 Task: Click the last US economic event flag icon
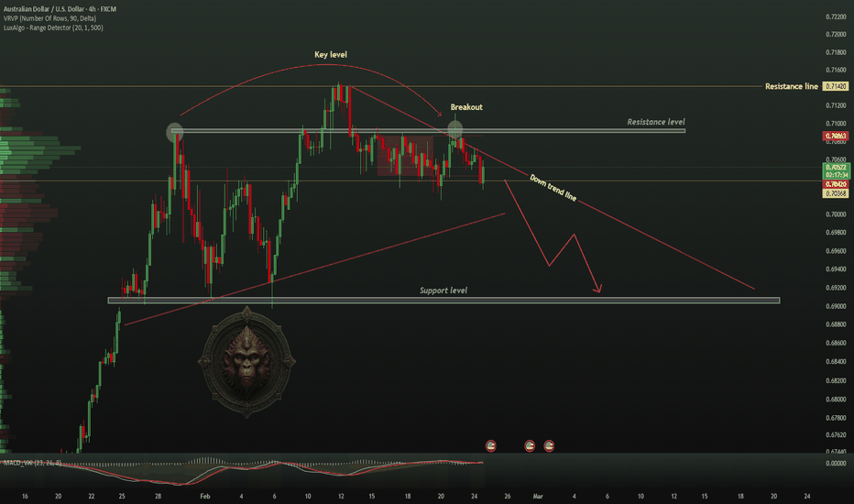tap(549, 446)
